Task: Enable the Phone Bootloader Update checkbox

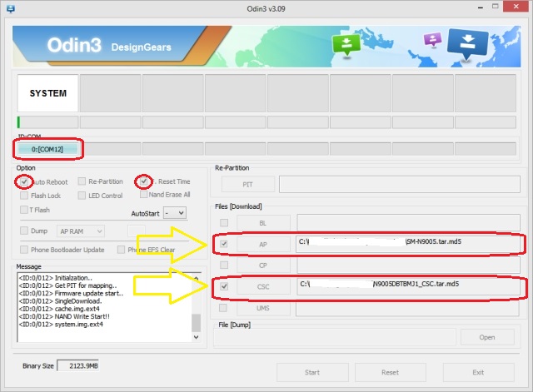Action: coord(25,250)
